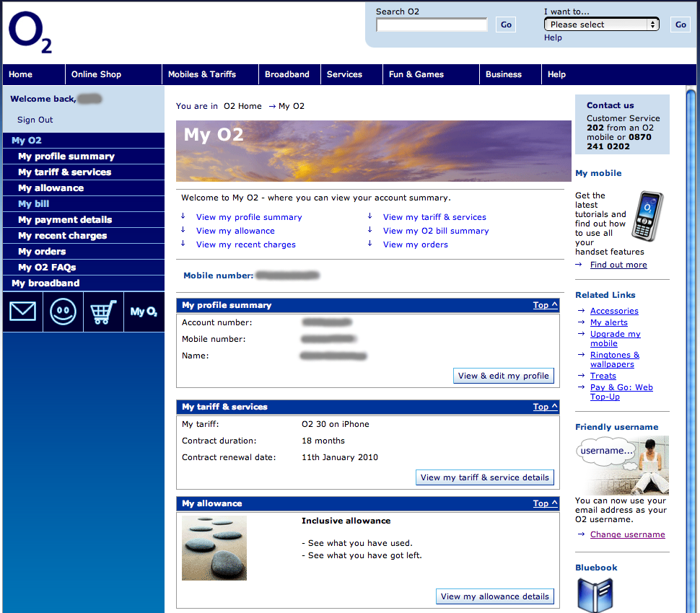Open Pay & Go: Web Top-Up link
This screenshot has height=613, width=700.
[621, 392]
